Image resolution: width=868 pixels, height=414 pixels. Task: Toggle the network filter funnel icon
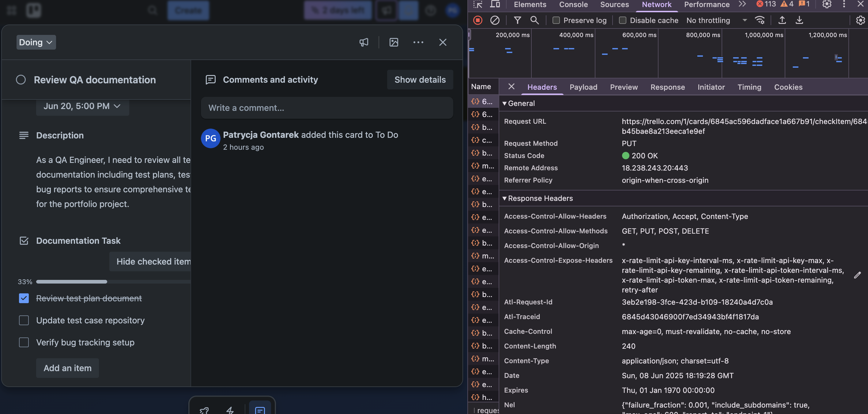[517, 20]
